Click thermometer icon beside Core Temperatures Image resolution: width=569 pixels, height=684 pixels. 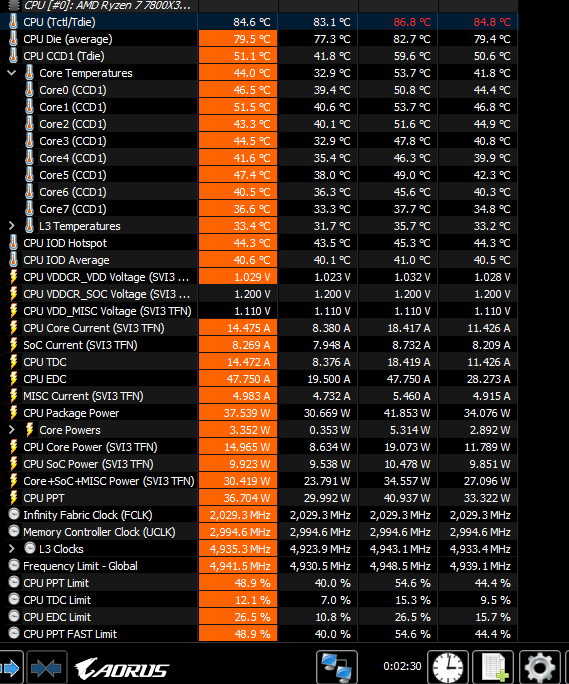(x=29, y=73)
